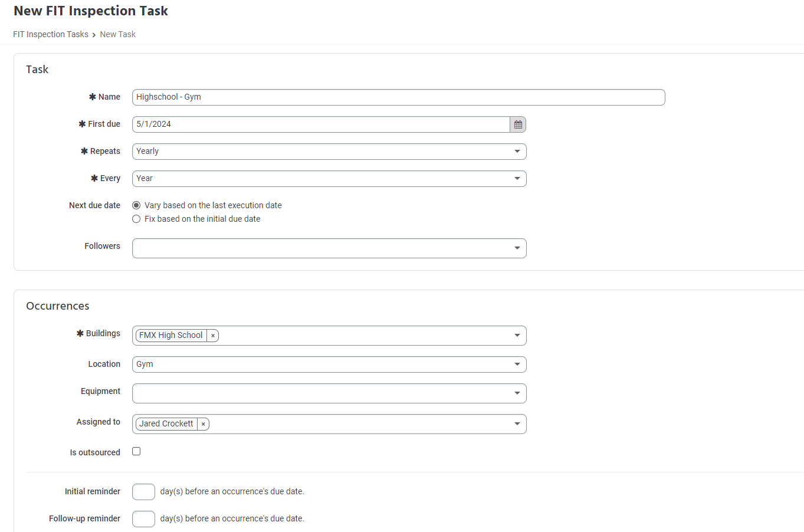Open the Followers dropdown
This screenshot has width=804, height=532.
tap(329, 248)
